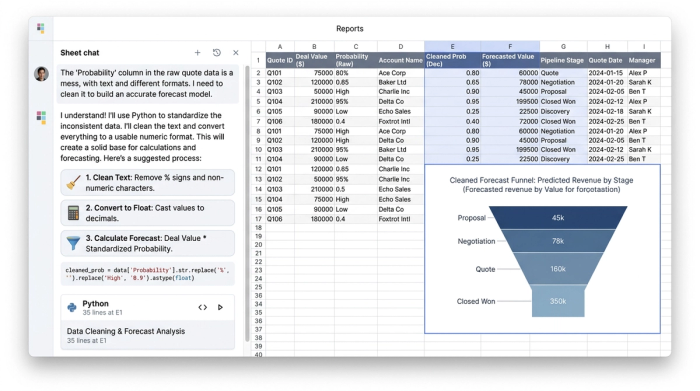
Task: Click the 'Q106' cell in row 17
Action: pos(280,219)
